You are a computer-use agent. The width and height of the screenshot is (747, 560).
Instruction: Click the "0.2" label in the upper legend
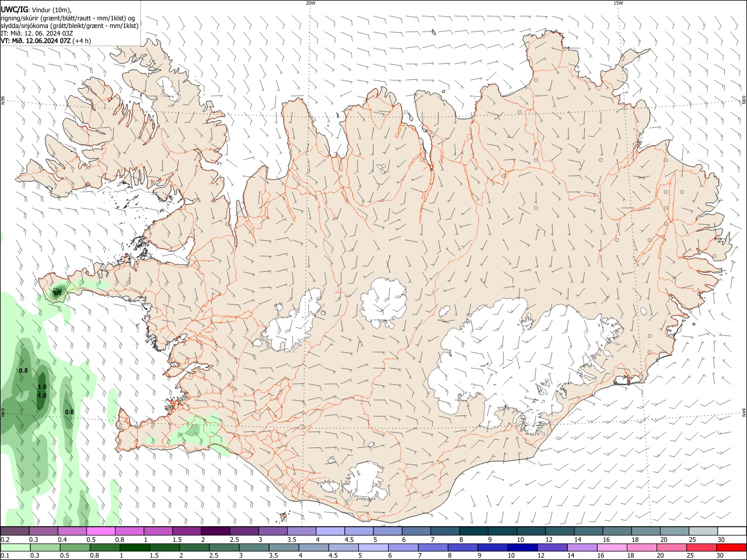tap(5, 540)
